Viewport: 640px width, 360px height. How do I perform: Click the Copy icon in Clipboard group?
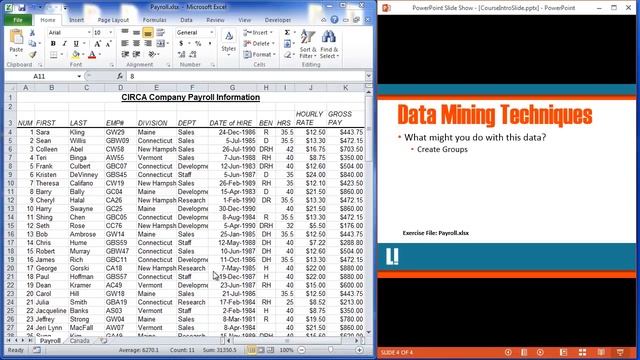click(32, 43)
